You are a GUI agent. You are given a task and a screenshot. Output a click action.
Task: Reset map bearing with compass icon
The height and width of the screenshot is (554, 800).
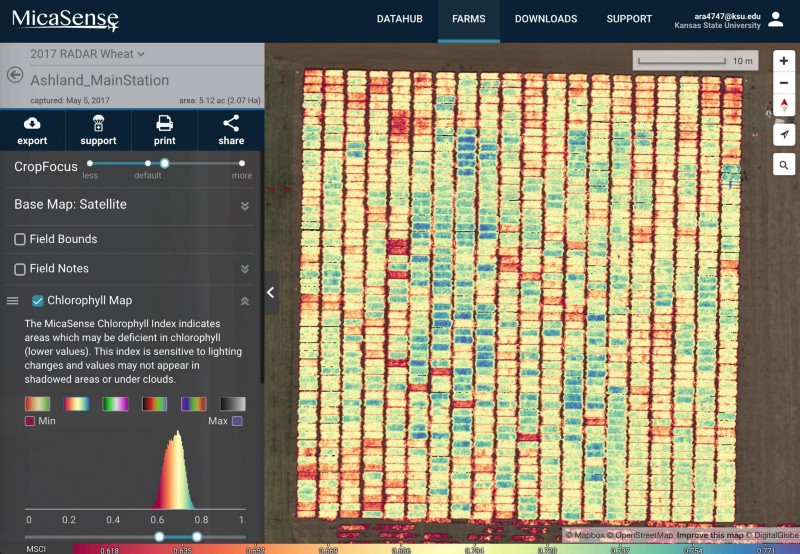coord(783,106)
